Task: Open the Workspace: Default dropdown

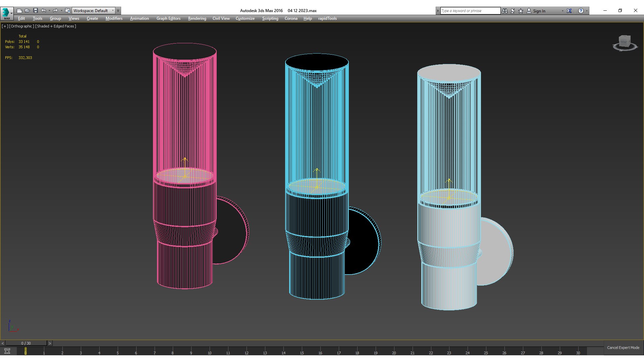Action: tap(94, 11)
